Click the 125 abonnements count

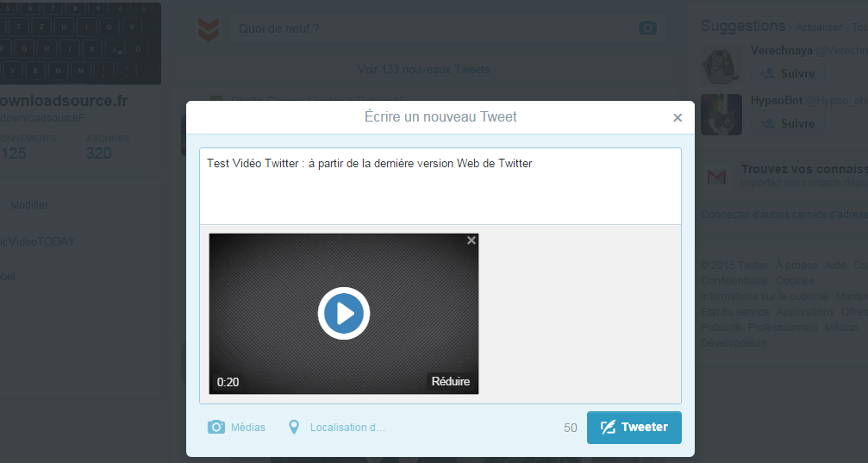(13, 153)
